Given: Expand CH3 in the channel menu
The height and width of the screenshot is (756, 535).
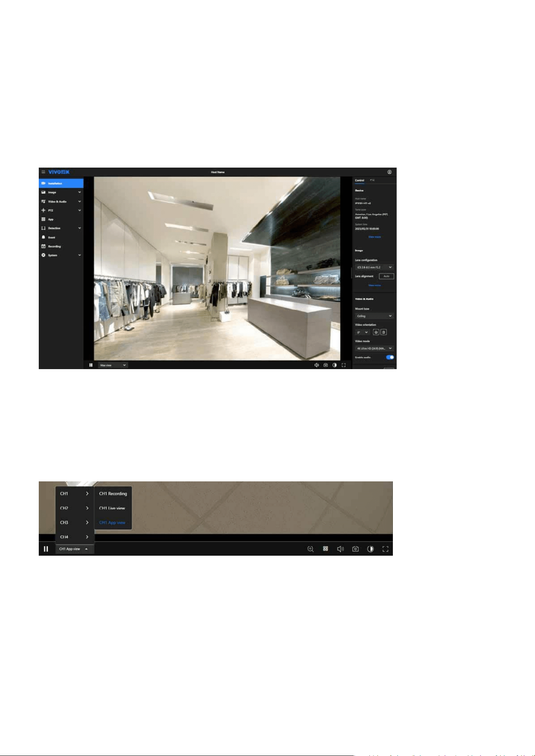Looking at the screenshot, I should click(x=75, y=523).
